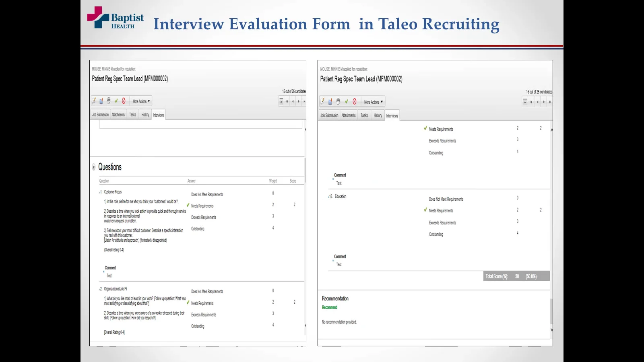Jump to the last candidate navigation arrow

pos(305,101)
